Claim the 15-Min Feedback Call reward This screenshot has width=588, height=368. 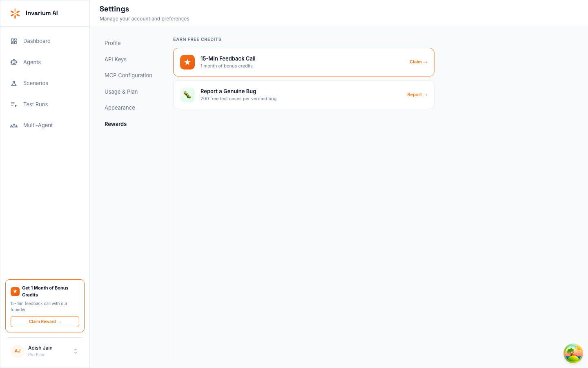(x=419, y=62)
